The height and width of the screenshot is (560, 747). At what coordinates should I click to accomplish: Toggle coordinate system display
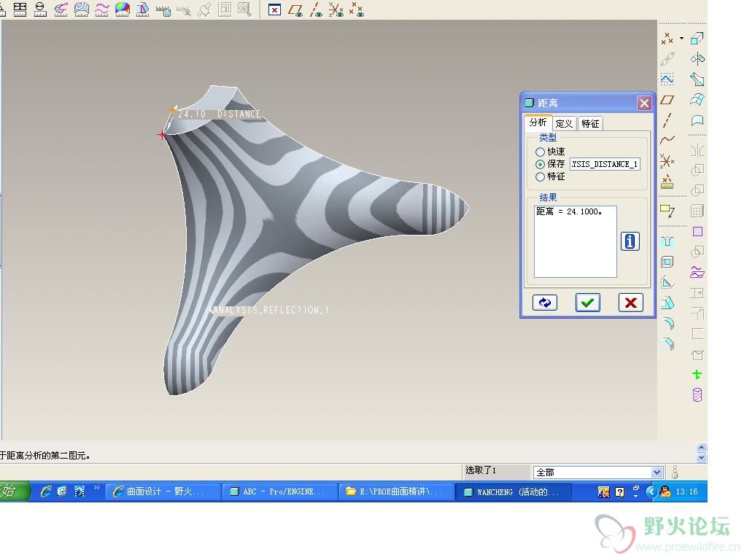pyautogui.click(x=336, y=9)
